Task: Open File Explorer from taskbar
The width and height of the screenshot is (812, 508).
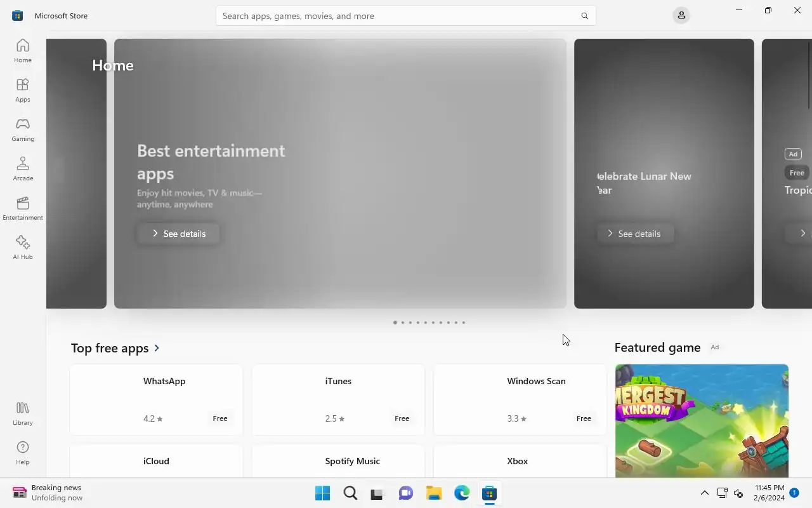Action: coord(434,493)
